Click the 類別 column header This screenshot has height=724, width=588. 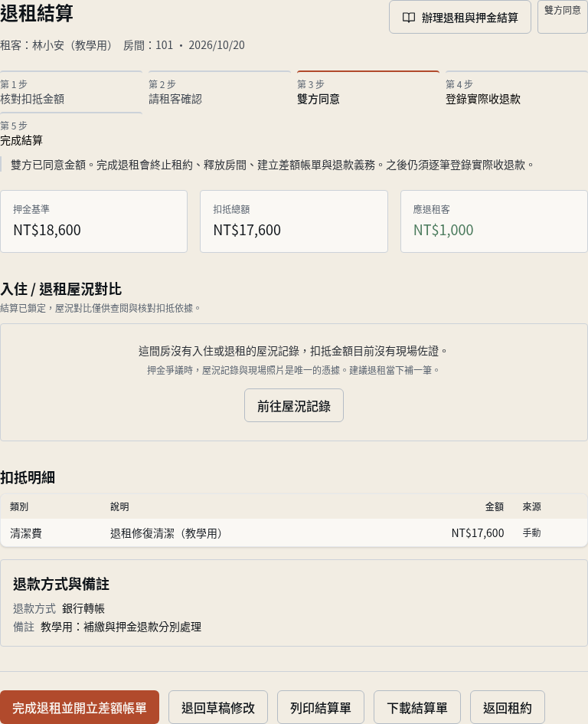19,506
